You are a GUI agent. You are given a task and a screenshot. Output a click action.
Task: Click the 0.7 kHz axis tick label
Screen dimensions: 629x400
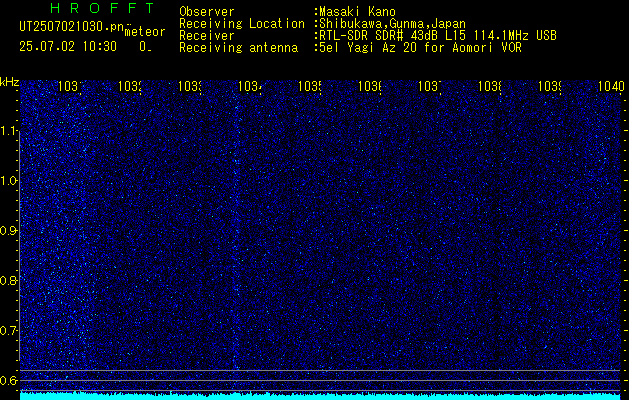tap(9, 330)
